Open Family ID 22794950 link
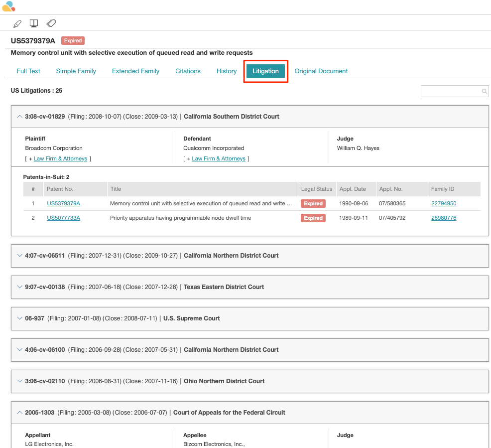This screenshot has width=491, height=448. (444, 203)
